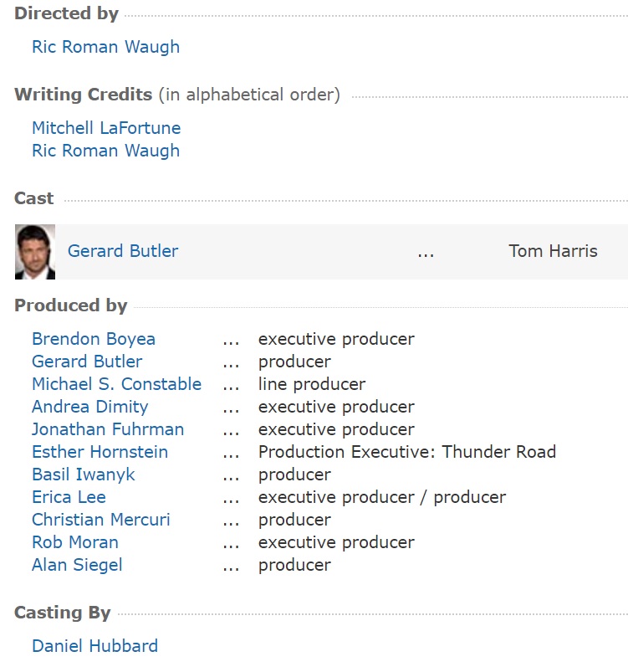Viewport: 628px width, 672px height.
Task: Open Gerard Butler's cast member link
Action: tap(123, 251)
